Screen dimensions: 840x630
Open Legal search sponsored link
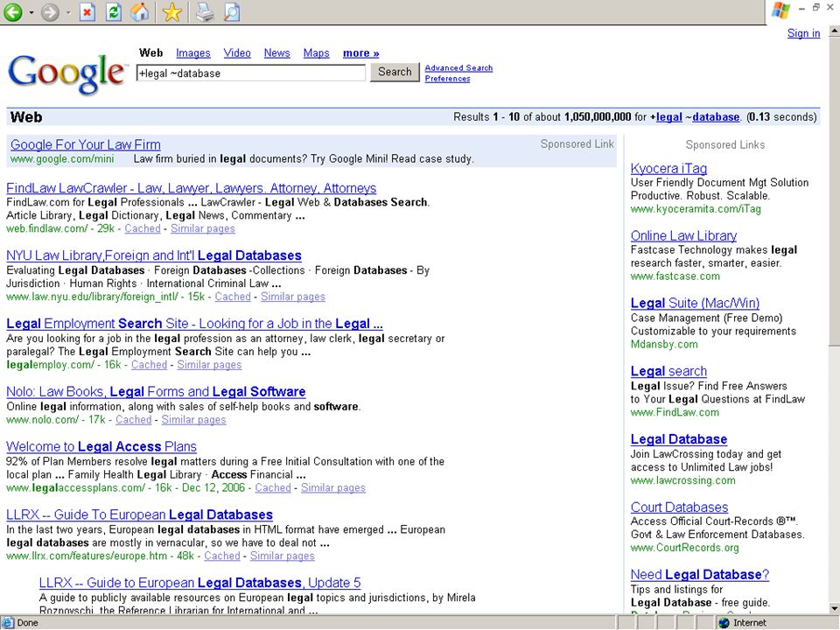(668, 371)
